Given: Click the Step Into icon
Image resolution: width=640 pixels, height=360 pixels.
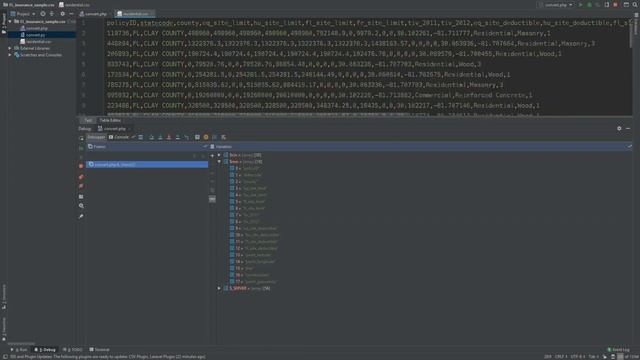Looking at the screenshot, I should pyautogui.click(x=160, y=137).
